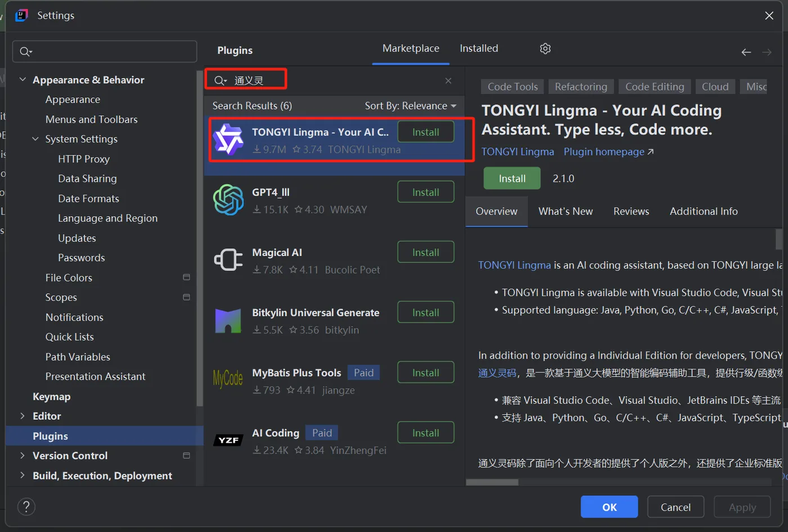Click the Version Control project-level icon
The height and width of the screenshot is (532, 788).
(186, 455)
